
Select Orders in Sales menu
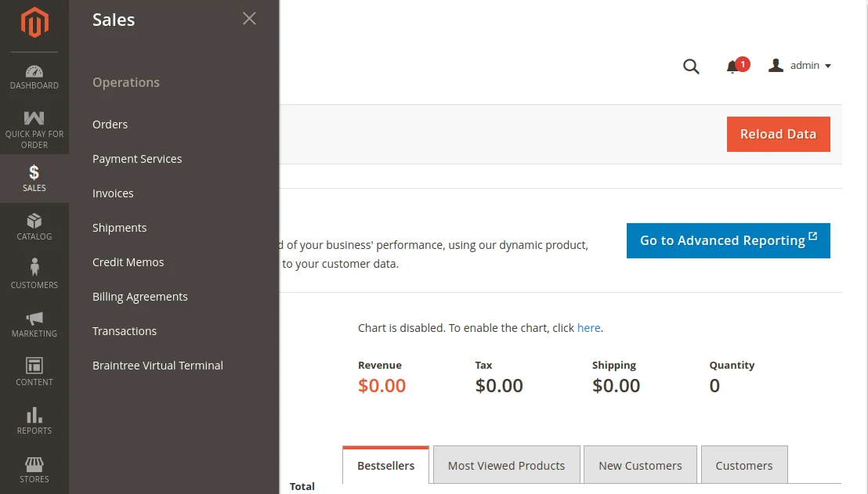pyautogui.click(x=110, y=124)
